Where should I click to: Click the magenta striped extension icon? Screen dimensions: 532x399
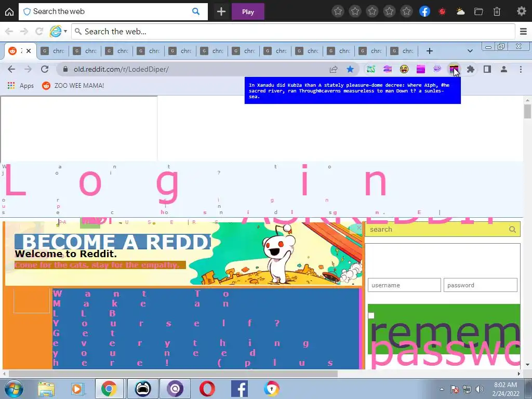tap(421, 69)
